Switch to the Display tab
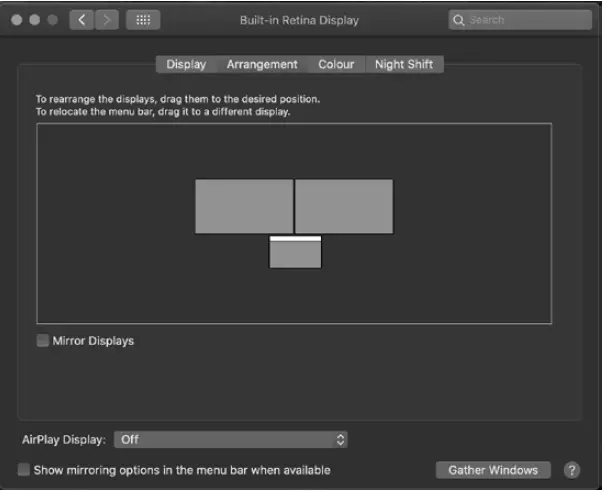This screenshot has height=492, width=605. tap(186, 65)
